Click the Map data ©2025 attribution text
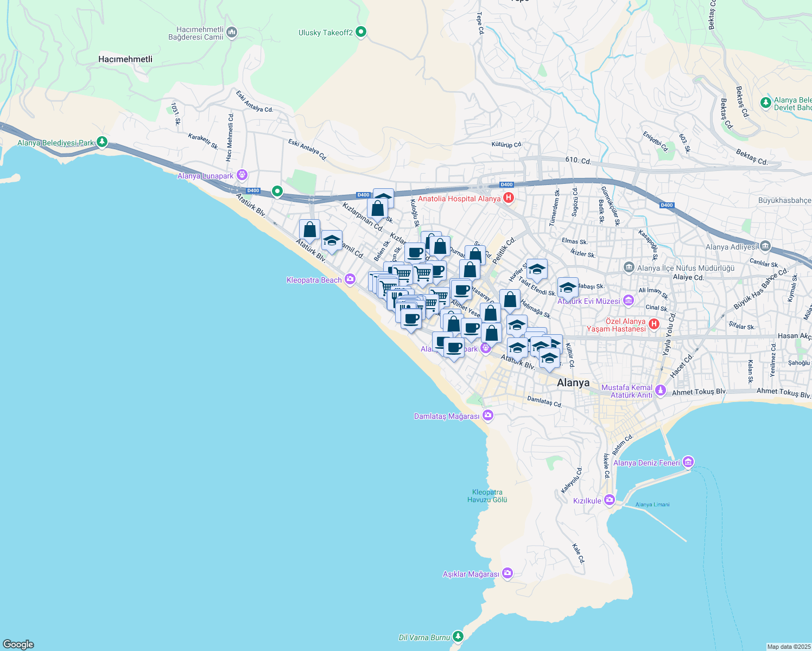812x651 pixels. point(789,647)
